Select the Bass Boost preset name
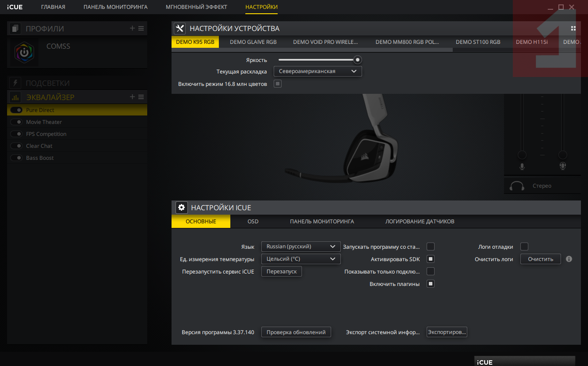Viewport: 588px width, 366px height. click(x=40, y=158)
